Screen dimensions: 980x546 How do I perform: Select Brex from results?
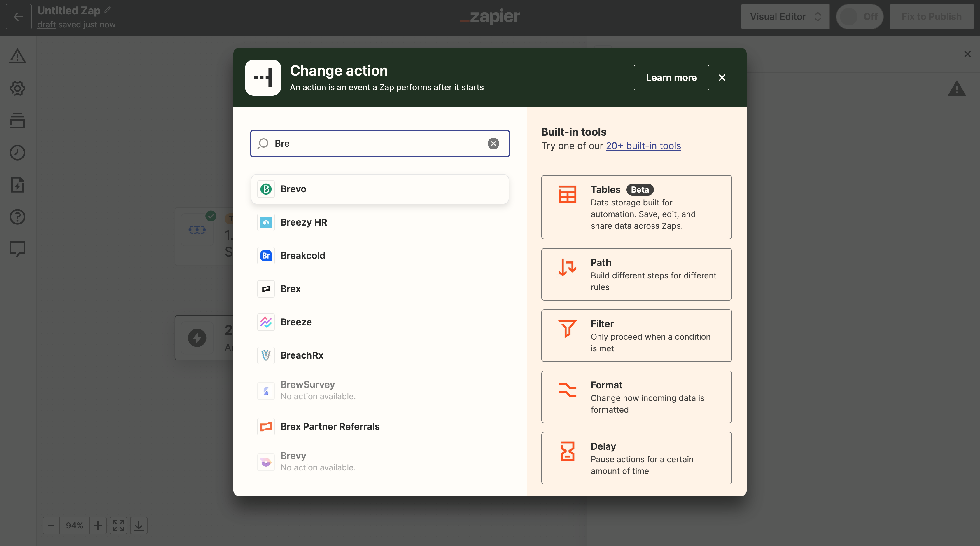pyautogui.click(x=380, y=289)
